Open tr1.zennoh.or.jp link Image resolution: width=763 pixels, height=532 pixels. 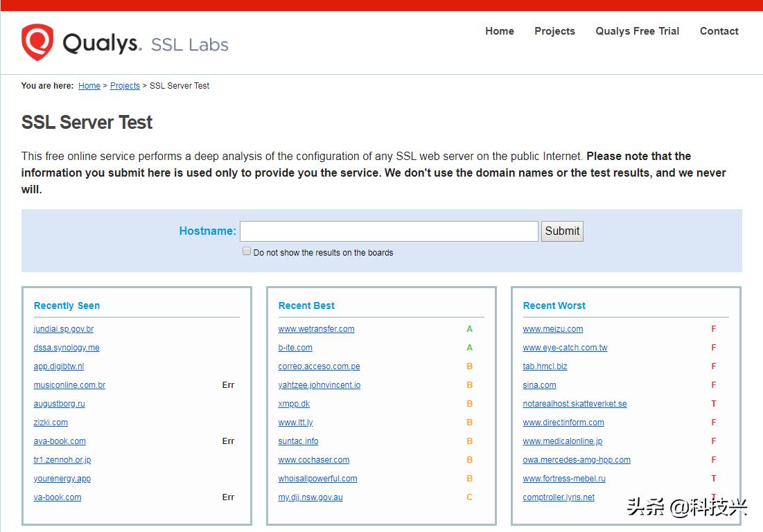coord(62,459)
